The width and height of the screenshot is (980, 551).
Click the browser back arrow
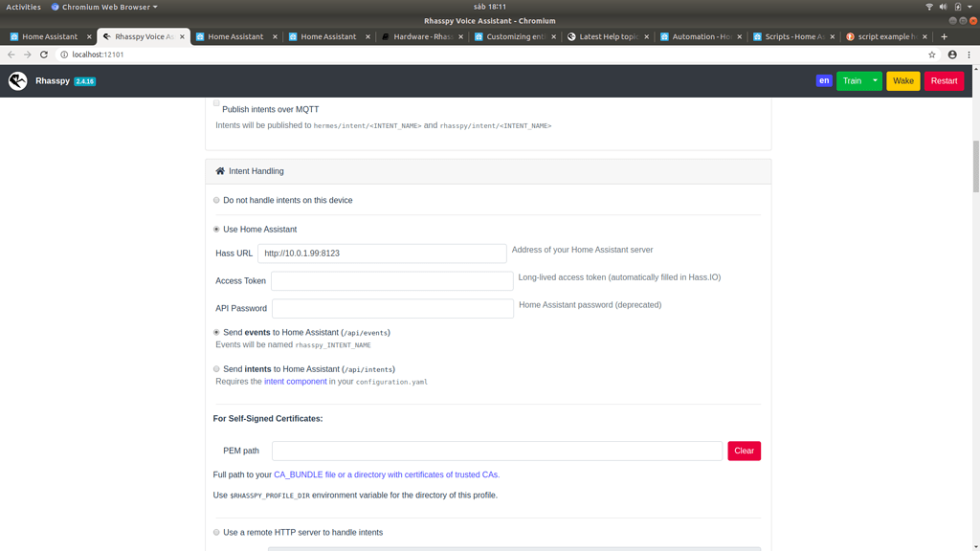tap(9, 55)
